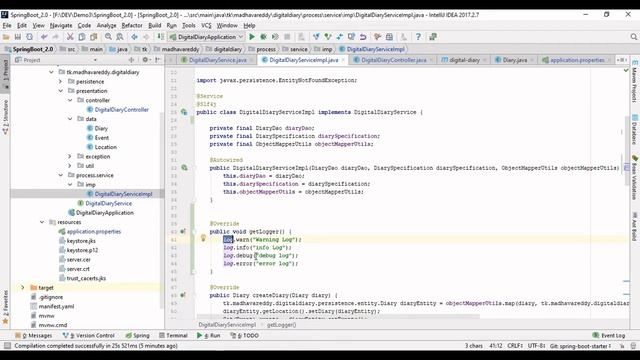
Task: Click the Undo arrow in toolbar
Action: click(x=44, y=37)
